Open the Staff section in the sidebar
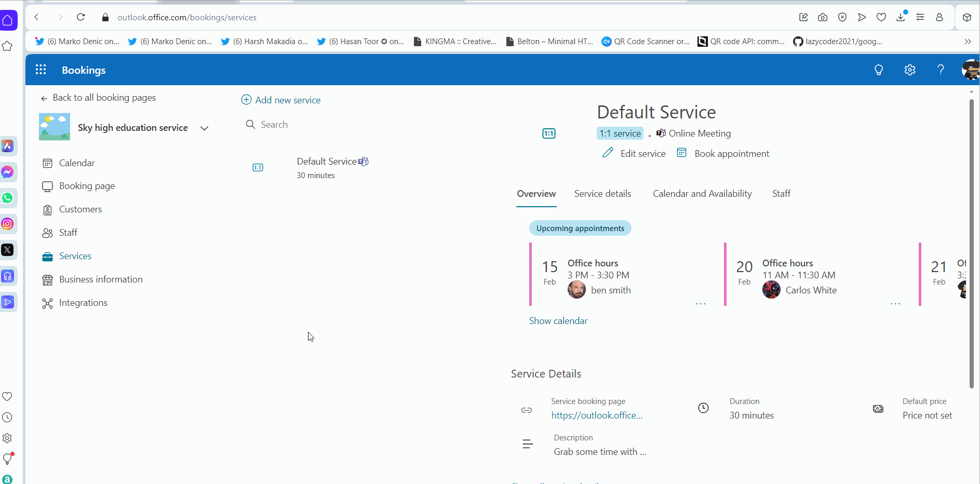Screen dimensions: 980x484 [68, 232]
